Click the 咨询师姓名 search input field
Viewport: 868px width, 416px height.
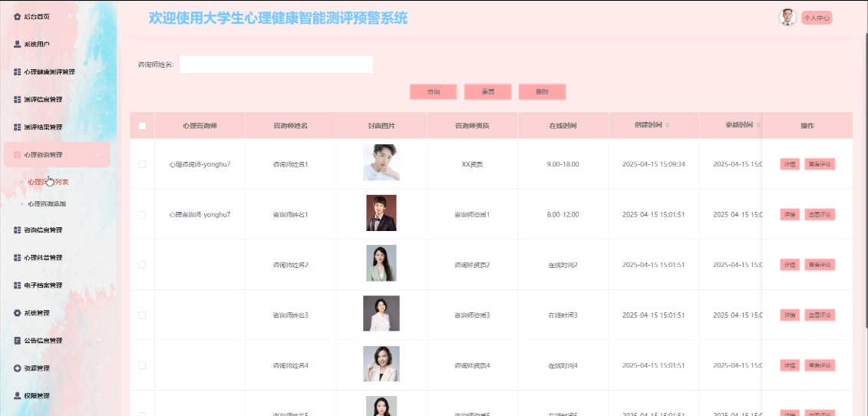pyautogui.click(x=276, y=64)
